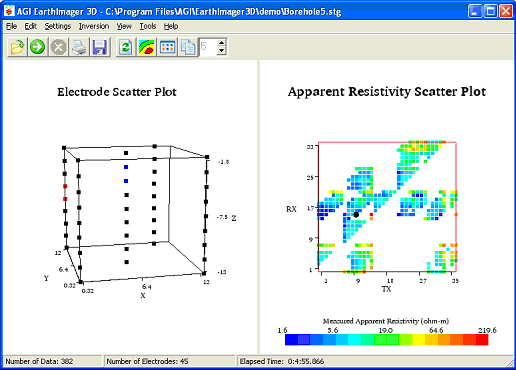The width and height of the screenshot is (516, 370).
Task: Click the black selected data point marker
Action: pos(356,215)
